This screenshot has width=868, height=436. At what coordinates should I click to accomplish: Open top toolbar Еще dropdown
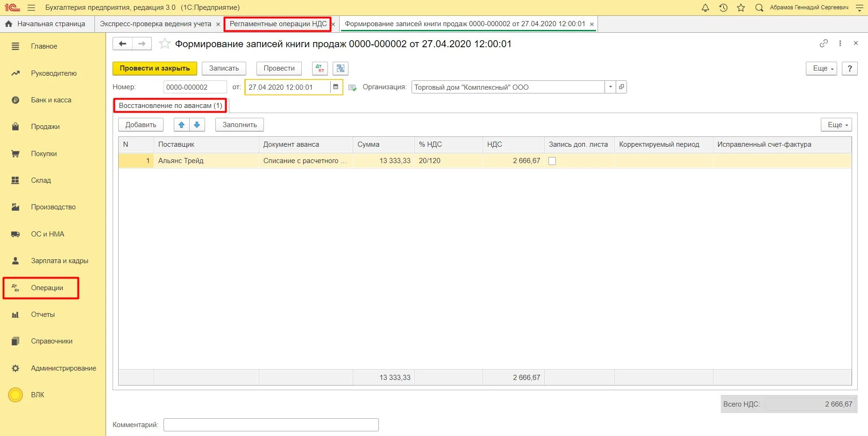[x=821, y=68]
